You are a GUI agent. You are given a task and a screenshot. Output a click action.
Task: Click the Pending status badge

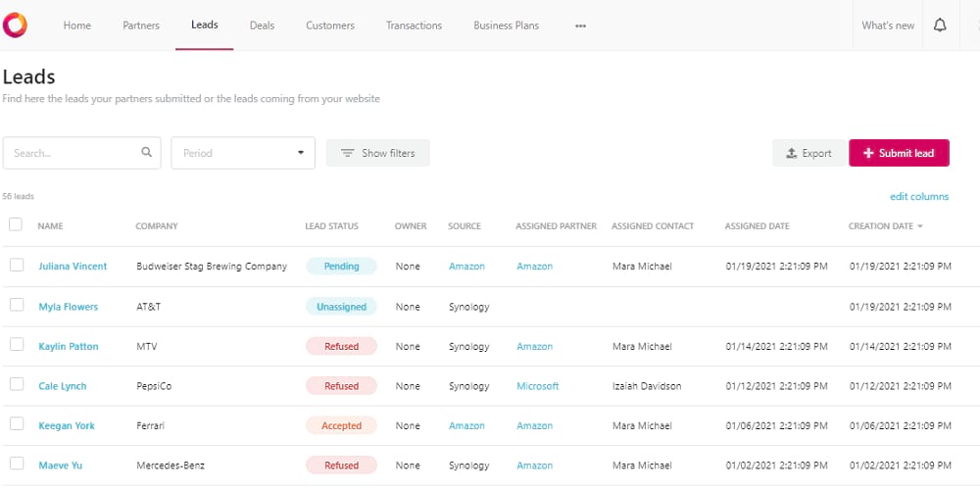(x=341, y=267)
